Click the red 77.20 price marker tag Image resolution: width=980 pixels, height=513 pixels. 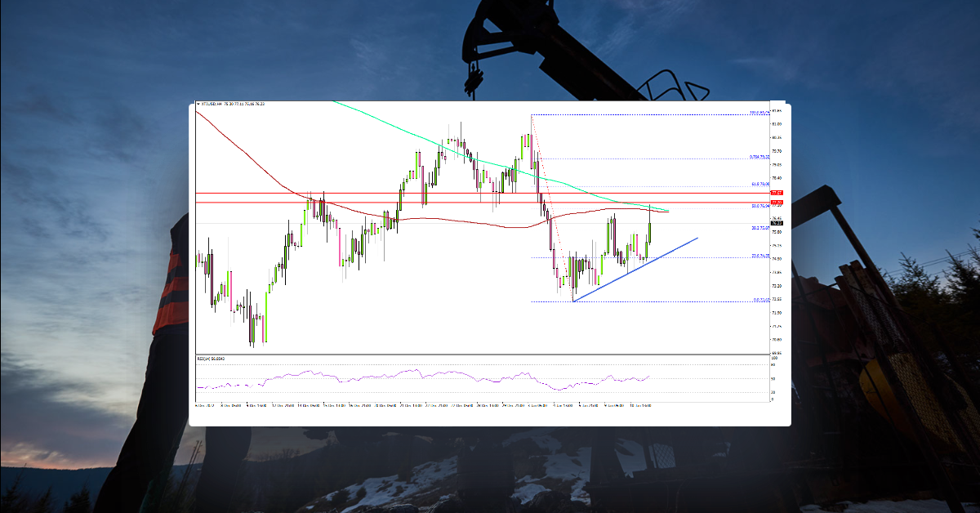pyautogui.click(x=774, y=202)
